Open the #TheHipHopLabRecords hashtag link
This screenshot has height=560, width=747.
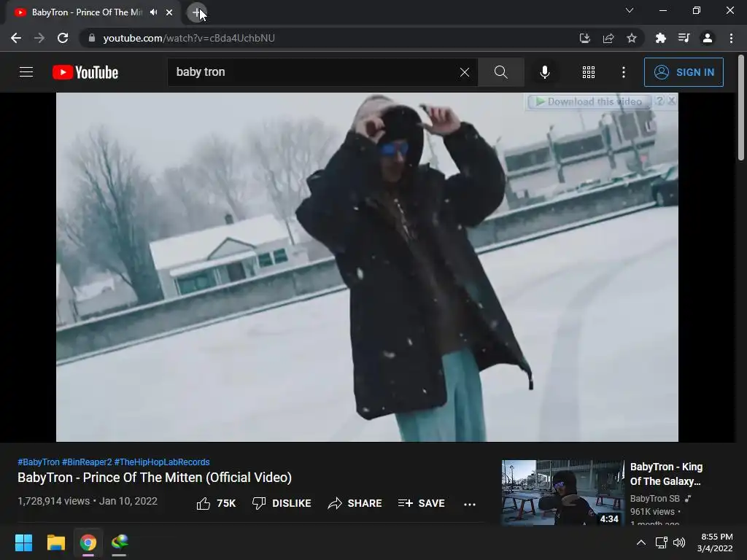point(162,462)
